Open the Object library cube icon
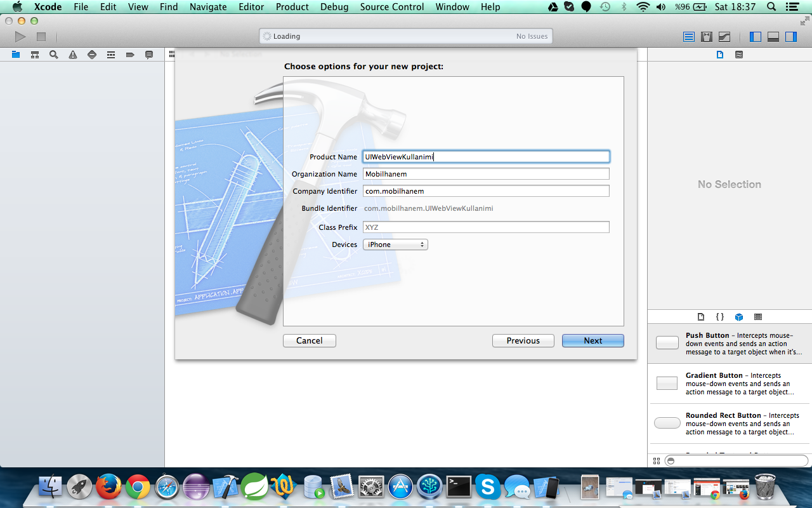This screenshot has width=812, height=508. (x=739, y=317)
